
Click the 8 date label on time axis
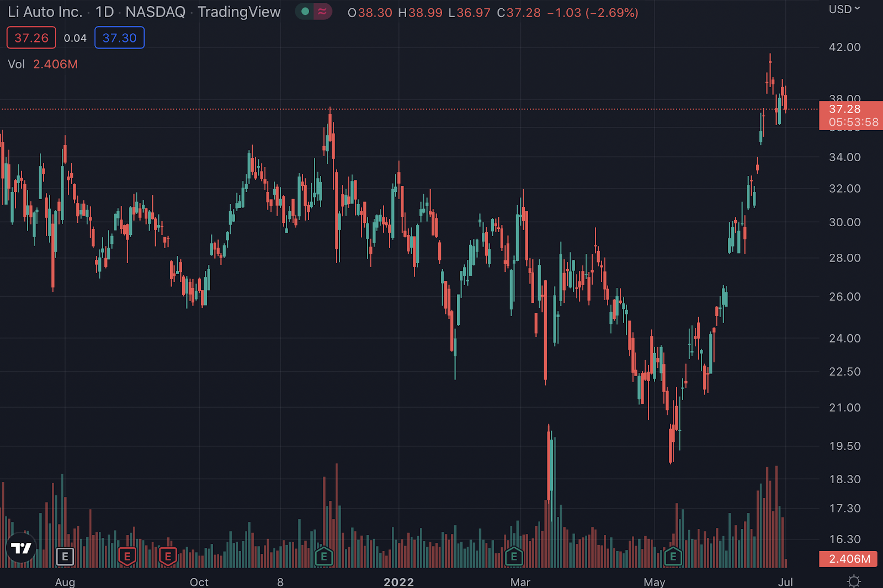tap(280, 582)
